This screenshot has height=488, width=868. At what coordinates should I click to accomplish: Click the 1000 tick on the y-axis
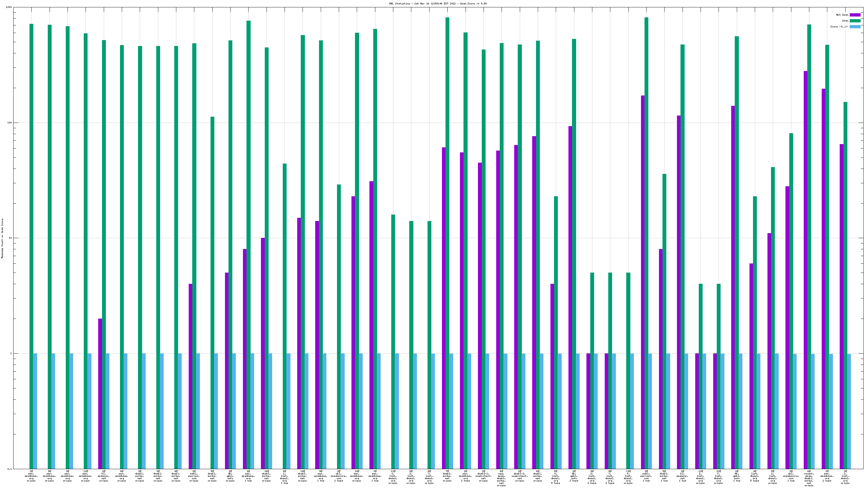tap(9, 7)
